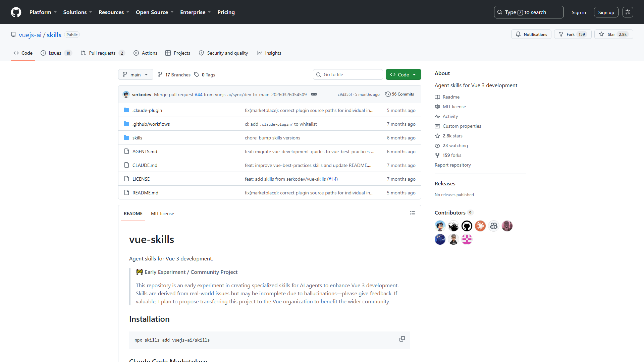Image resolution: width=644 pixels, height=362 pixels.
Task: Open the #14 pull request link
Action: 332,179
